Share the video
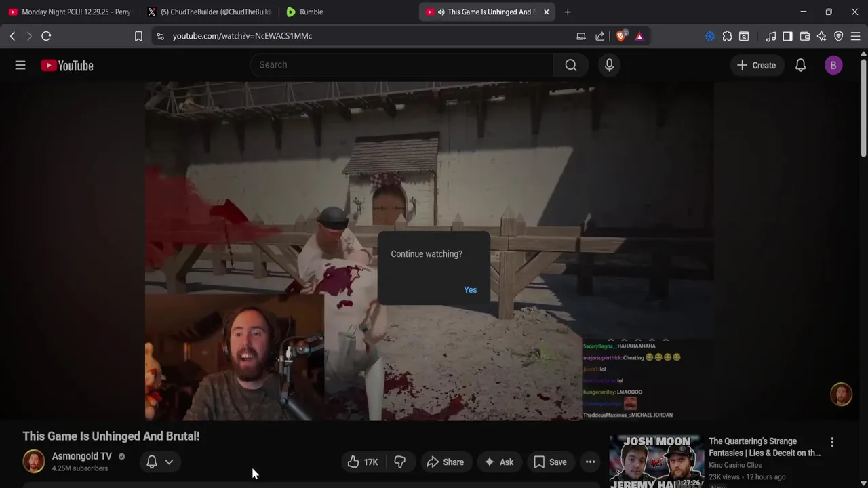Screen dimensions: 868x488 pyautogui.click(x=446, y=462)
